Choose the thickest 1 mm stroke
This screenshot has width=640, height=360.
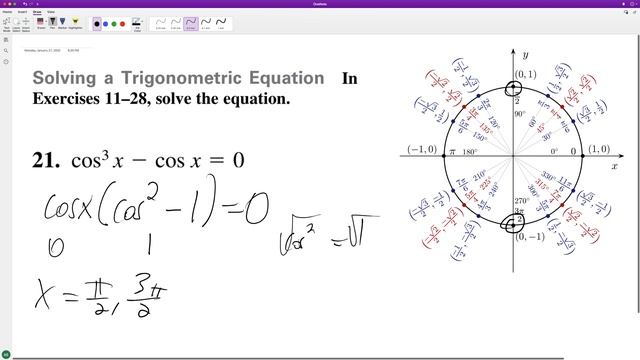coord(221,24)
